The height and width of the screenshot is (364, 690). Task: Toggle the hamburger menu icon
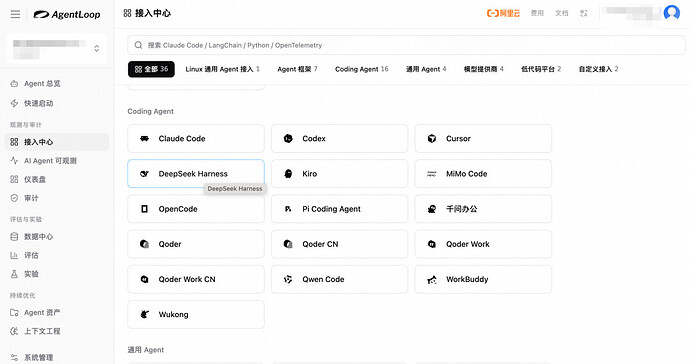[x=15, y=15]
